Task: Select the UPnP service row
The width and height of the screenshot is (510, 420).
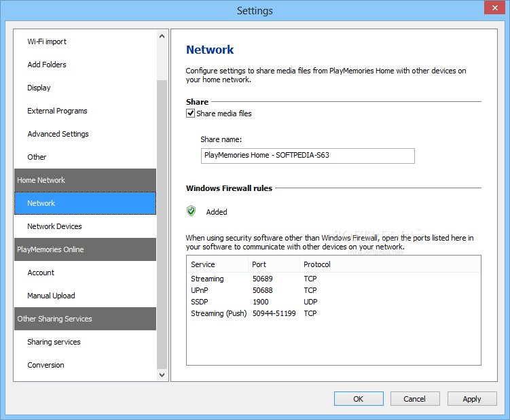Action: pyautogui.click(x=333, y=290)
